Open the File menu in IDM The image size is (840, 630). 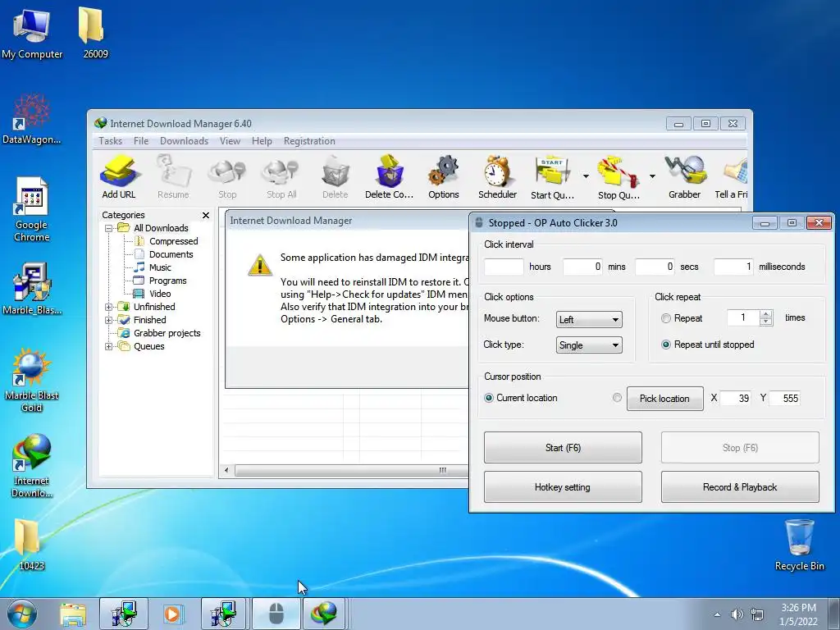pos(141,141)
